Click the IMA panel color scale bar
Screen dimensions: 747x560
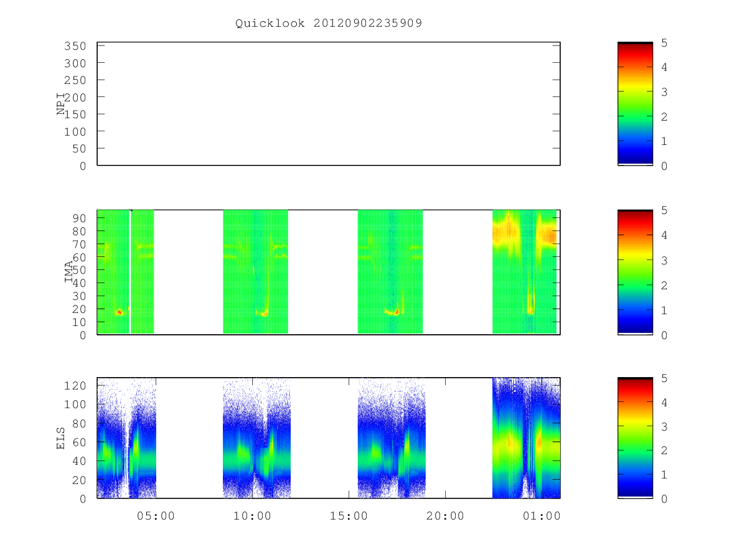[635, 272]
